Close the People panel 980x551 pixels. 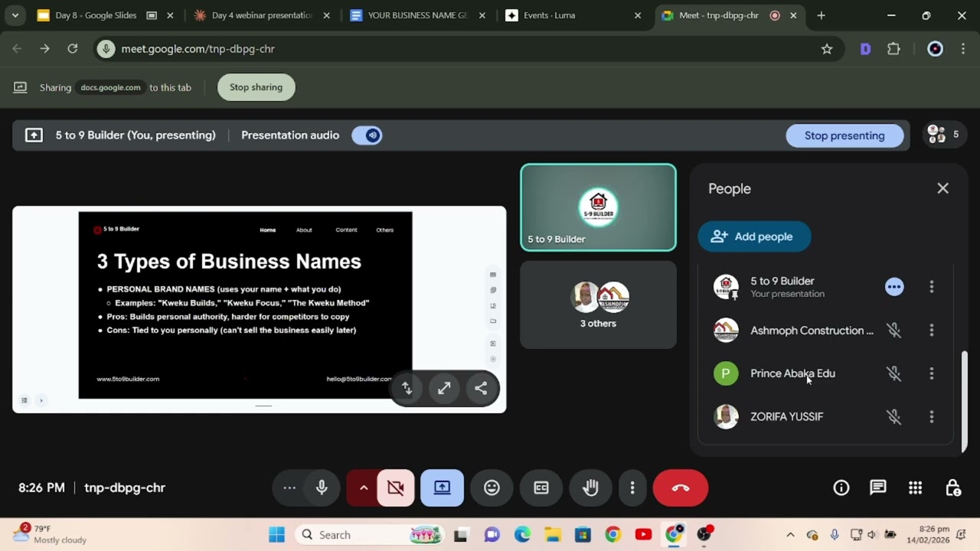[942, 188]
